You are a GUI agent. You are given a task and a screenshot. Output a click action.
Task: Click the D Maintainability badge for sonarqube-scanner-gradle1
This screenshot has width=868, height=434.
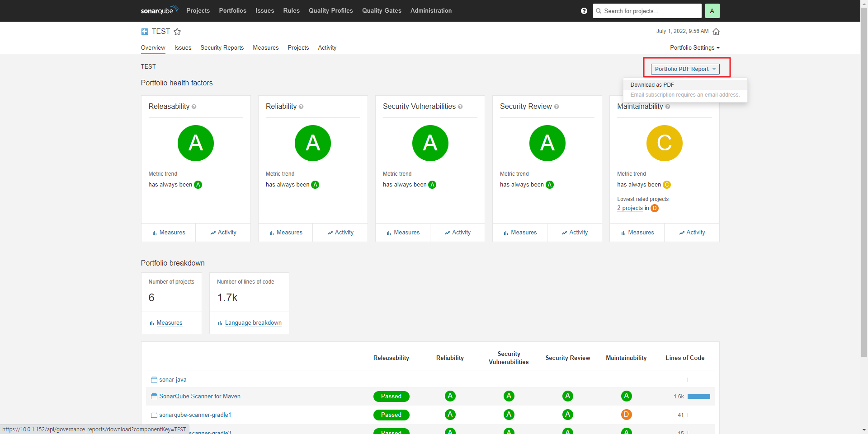(626, 415)
